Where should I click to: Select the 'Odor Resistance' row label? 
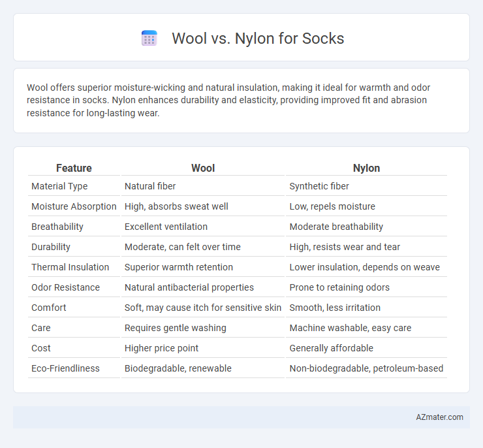coord(66,287)
